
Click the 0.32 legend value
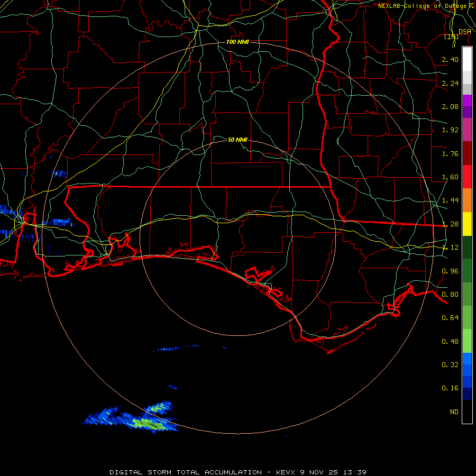450,365
